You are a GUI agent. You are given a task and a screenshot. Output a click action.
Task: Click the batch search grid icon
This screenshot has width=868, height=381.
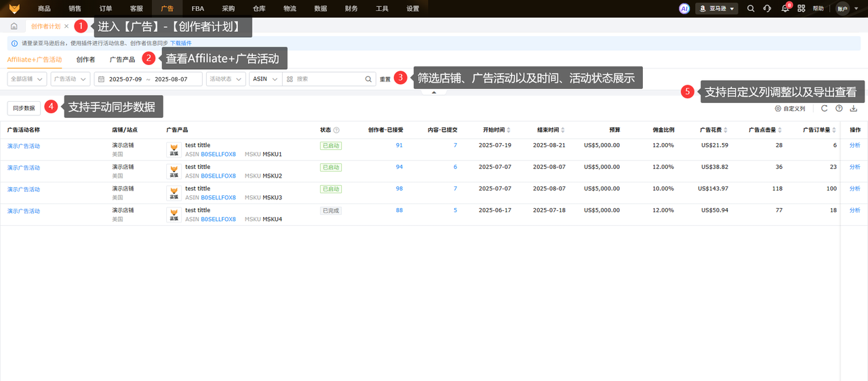click(x=290, y=79)
